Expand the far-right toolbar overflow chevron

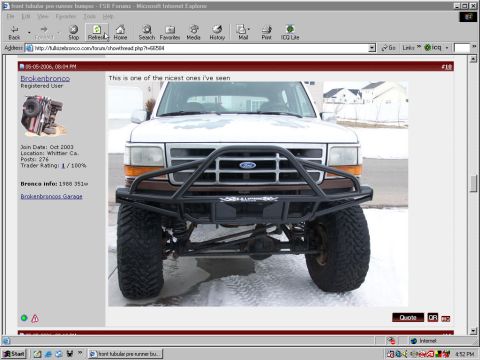[474, 47]
